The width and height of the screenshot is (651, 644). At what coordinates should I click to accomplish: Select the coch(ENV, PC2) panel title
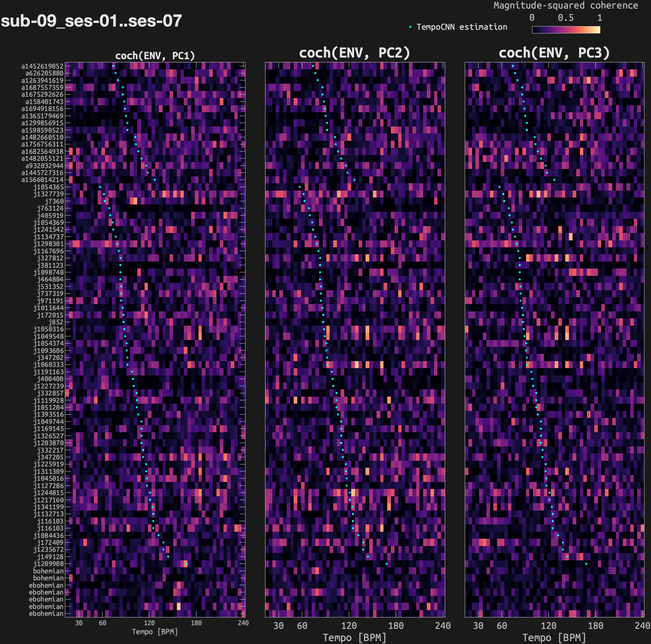tap(354, 53)
